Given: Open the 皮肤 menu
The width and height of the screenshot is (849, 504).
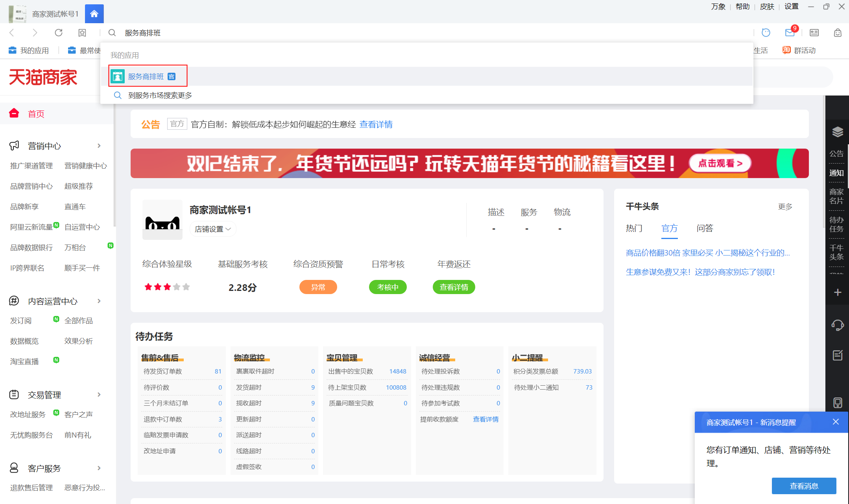Looking at the screenshot, I should coord(767,7).
